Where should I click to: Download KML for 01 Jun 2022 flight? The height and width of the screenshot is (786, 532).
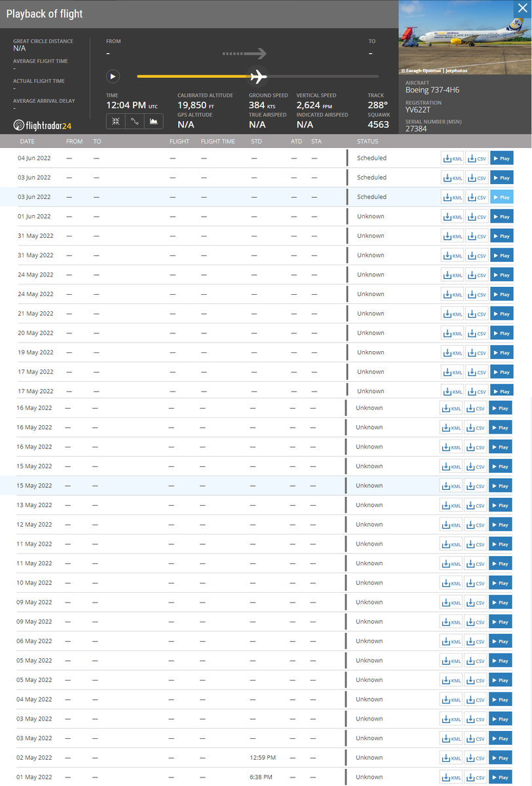[453, 217]
